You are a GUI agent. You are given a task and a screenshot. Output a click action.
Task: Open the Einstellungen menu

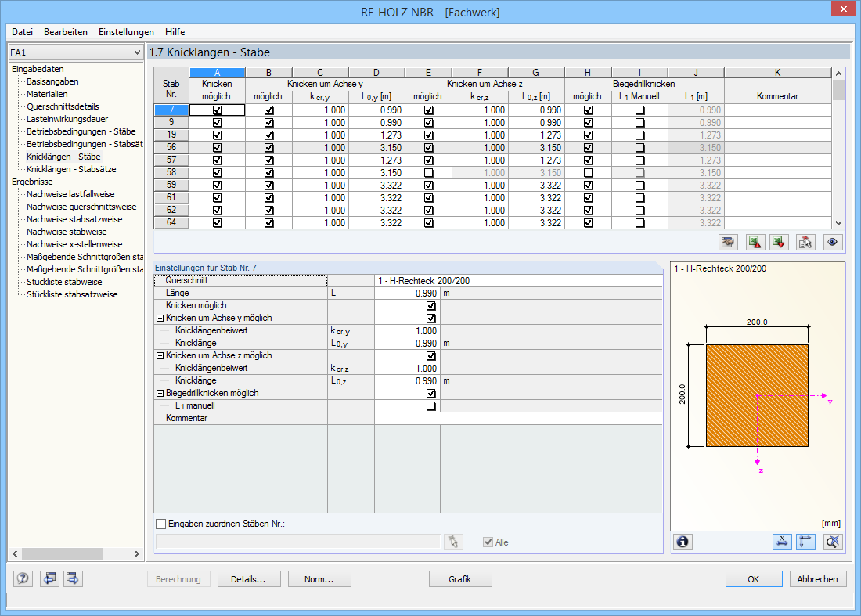point(126,32)
